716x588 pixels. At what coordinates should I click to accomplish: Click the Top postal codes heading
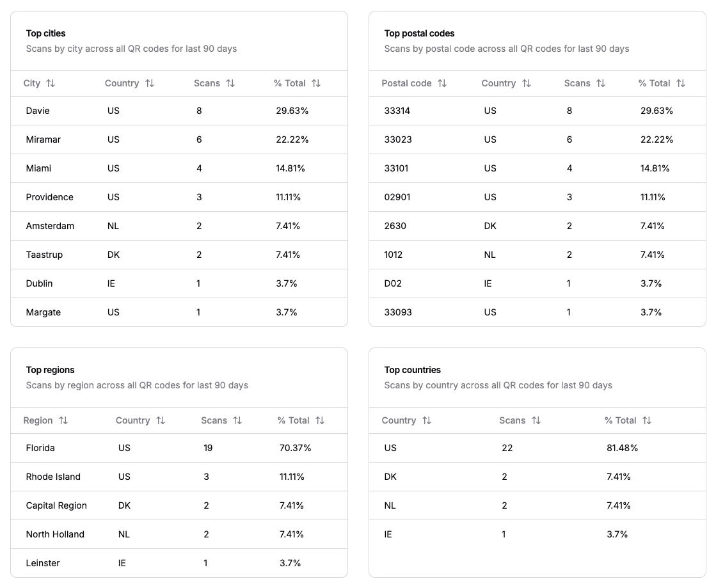pos(419,33)
